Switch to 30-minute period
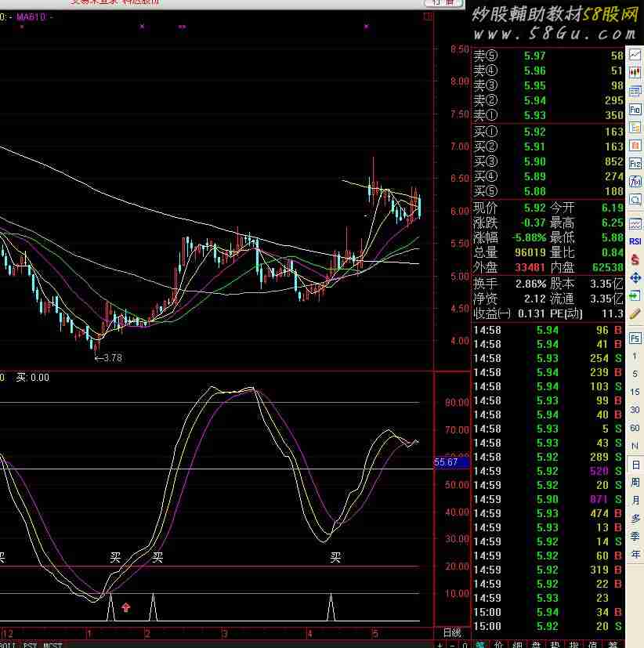This screenshot has width=644, height=648. pyautogui.click(x=635, y=410)
